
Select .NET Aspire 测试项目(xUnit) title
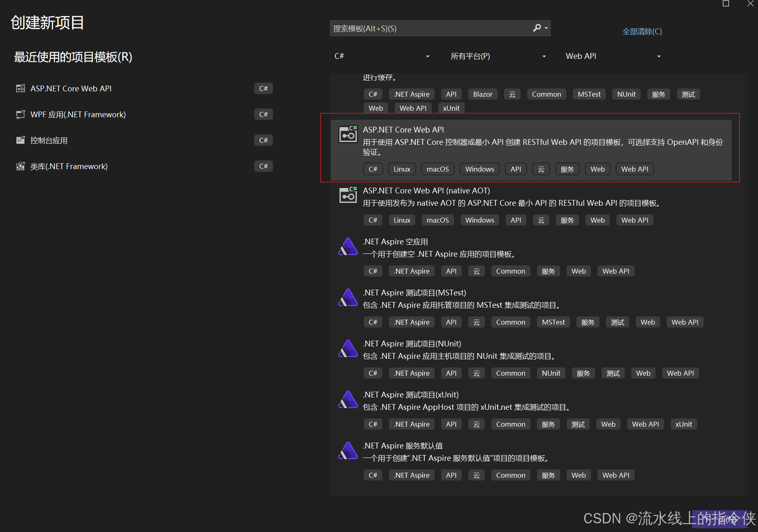click(x=411, y=395)
